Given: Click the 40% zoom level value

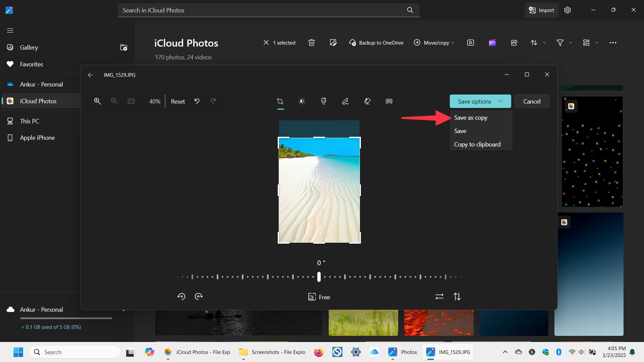Looking at the screenshot, I should [x=155, y=101].
